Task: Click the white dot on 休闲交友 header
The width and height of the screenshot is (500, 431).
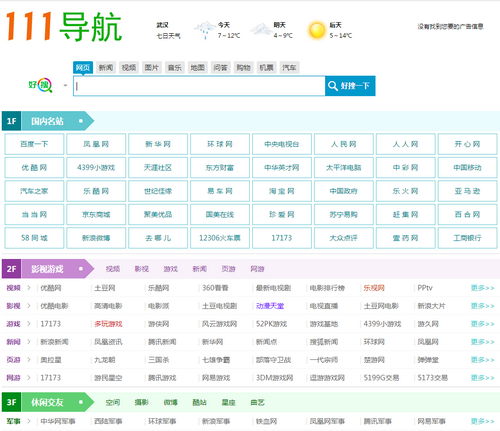Action: point(81,402)
